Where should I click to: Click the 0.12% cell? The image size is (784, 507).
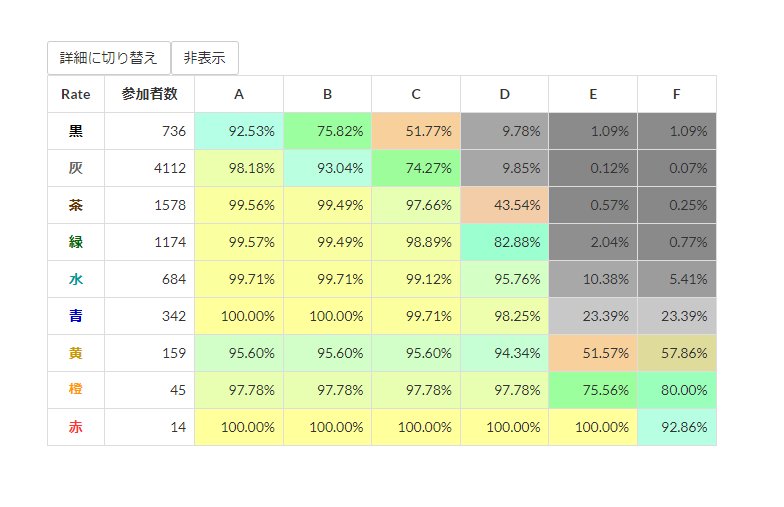coord(593,168)
